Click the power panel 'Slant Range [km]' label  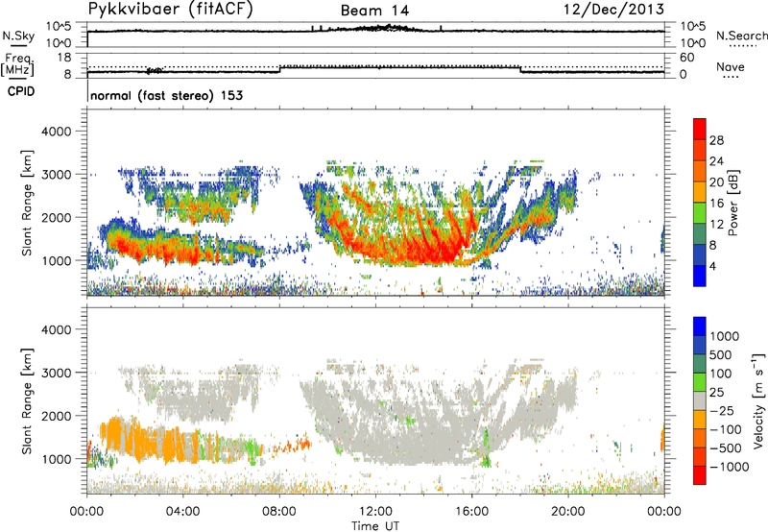(27, 203)
